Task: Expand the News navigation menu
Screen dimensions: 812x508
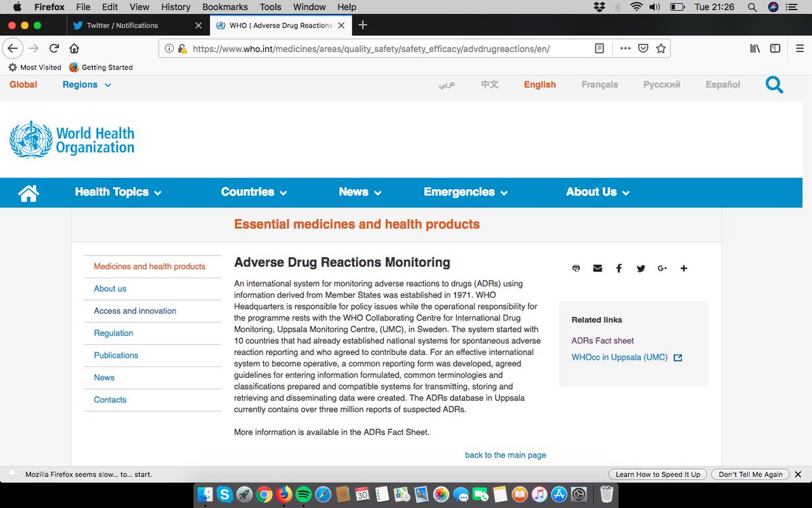Action: (x=361, y=192)
